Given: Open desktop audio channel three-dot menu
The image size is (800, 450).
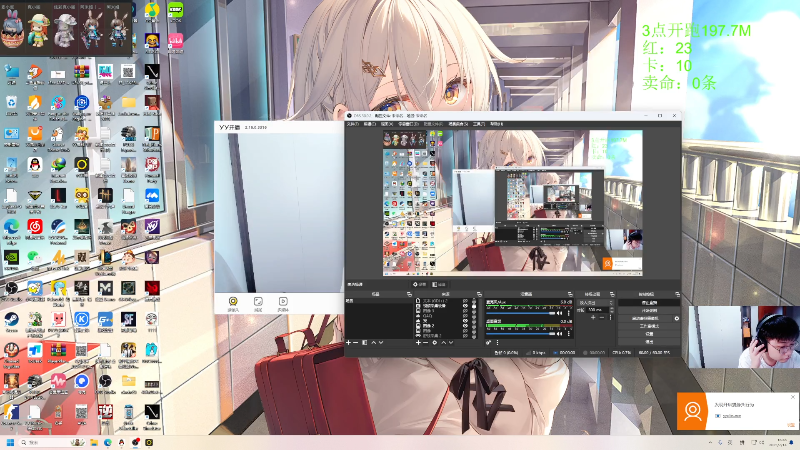Looking at the screenshot, I should pyautogui.click(x=569, y=334).
